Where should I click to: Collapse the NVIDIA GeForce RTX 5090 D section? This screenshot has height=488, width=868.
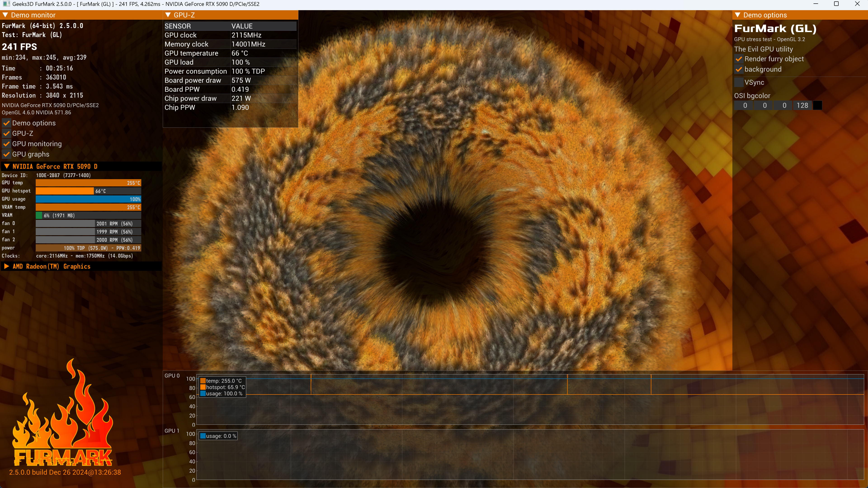click(6, 166)
